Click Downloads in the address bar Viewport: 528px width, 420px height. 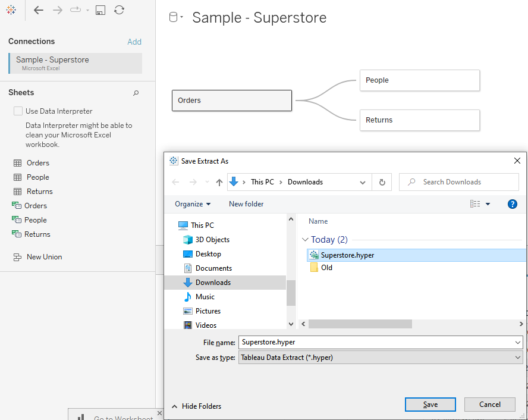(x=305, y=182)
